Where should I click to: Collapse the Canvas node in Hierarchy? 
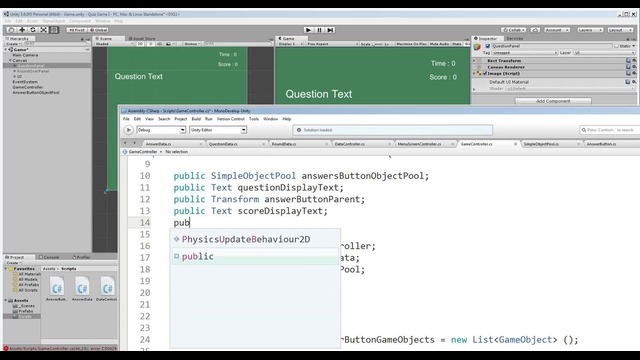(x=10, y=60)
